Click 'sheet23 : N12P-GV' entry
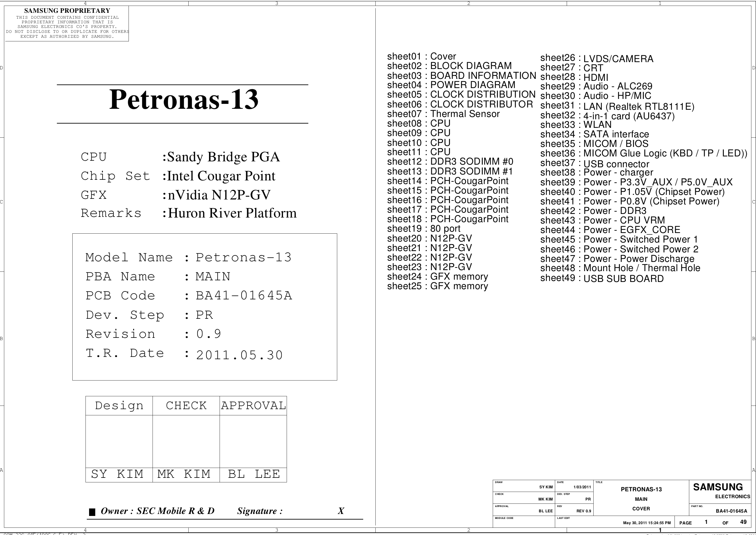 [430, 267]
